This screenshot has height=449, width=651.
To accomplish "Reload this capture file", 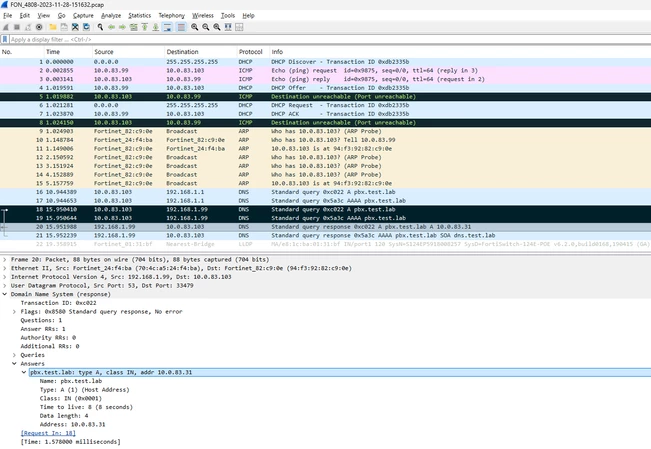I will click(86, 27).
